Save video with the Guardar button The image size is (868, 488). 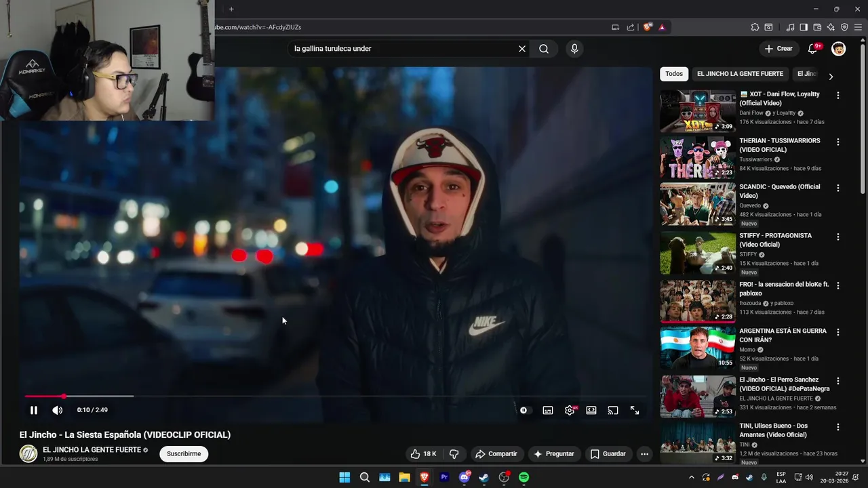click(x=608, y=454)
